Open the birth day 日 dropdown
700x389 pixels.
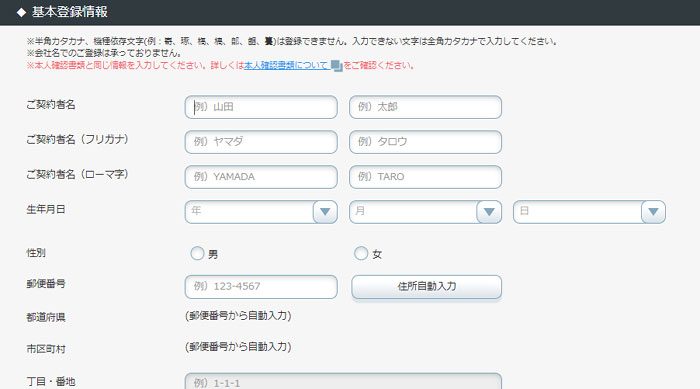point(589,212)
